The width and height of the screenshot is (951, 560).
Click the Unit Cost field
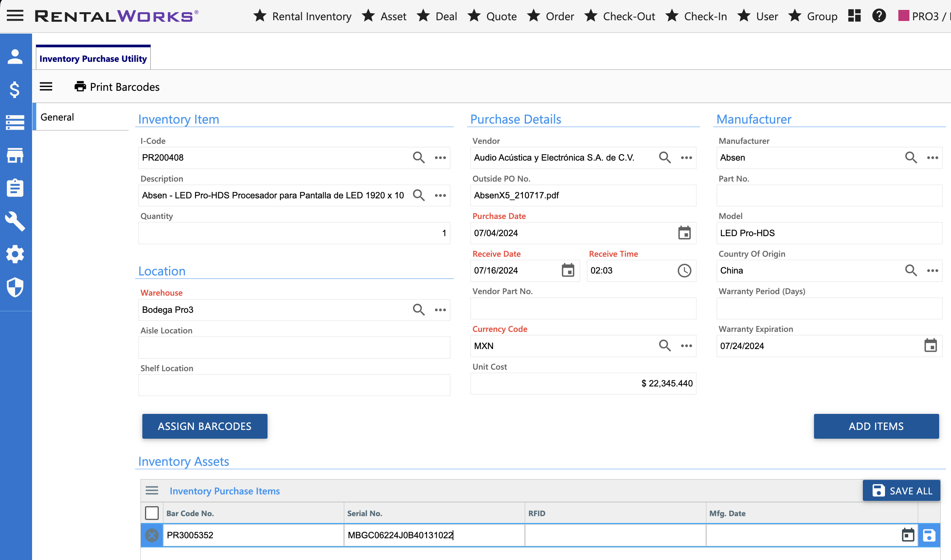(x=583, y=383)
